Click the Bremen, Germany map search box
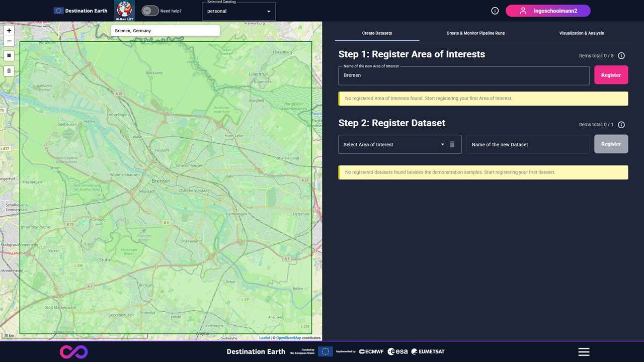Viewport: 644px width, 362px height. (x=165, y=31)
